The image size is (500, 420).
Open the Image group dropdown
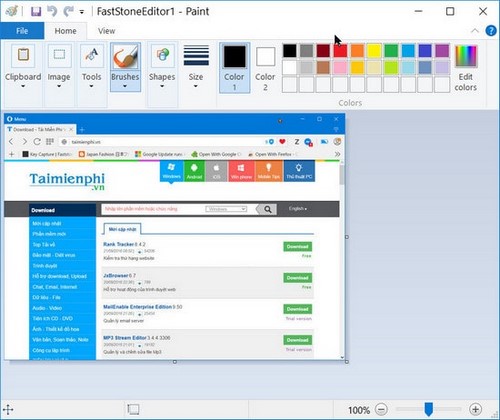59,68
